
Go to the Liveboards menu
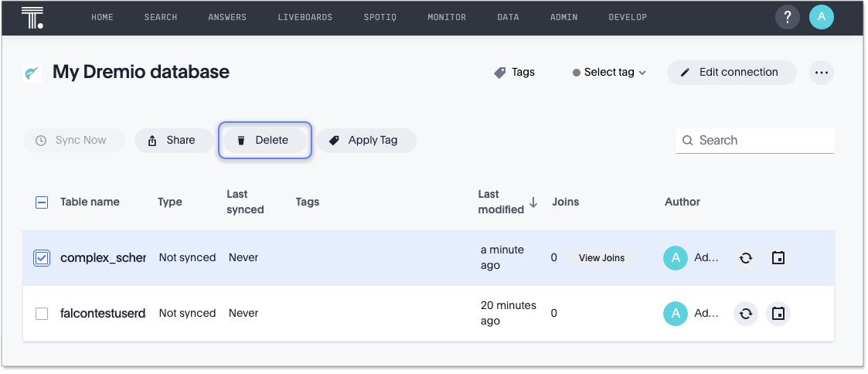pos(305,17)
